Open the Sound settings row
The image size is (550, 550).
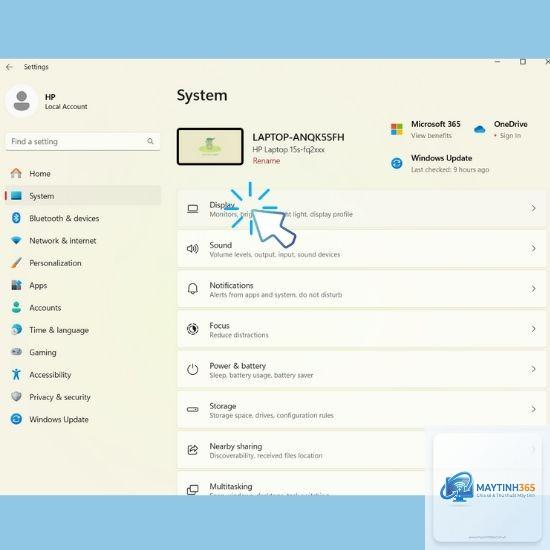361,249
